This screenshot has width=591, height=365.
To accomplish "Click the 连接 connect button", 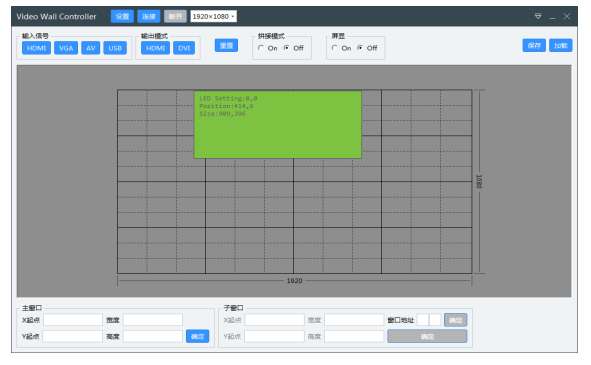I will pos(149,16).
